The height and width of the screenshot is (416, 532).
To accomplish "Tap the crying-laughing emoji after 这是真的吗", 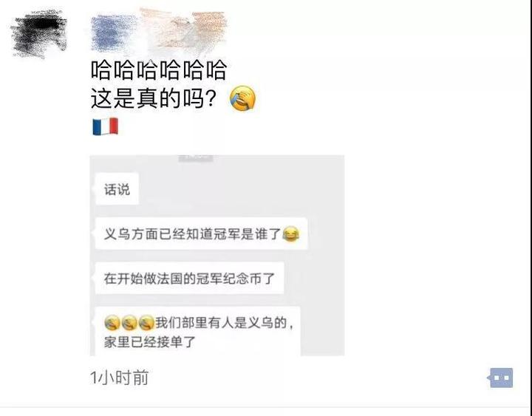I will click(x=242, y=98).
